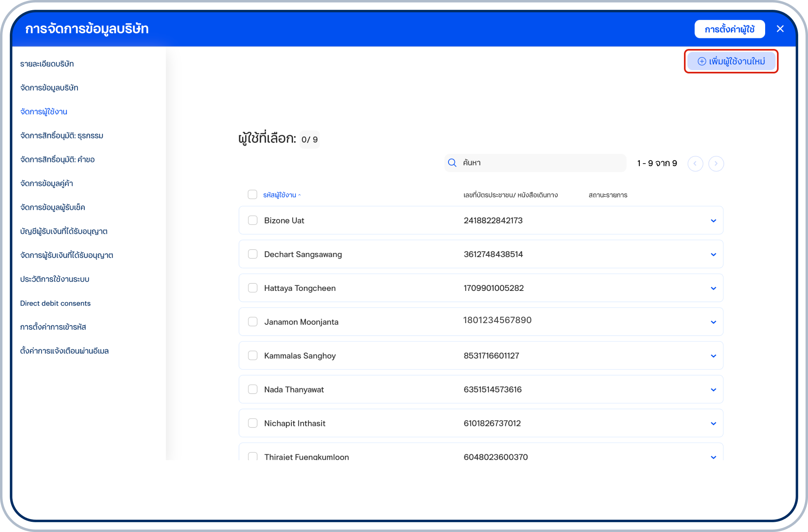Click the search magnifier icon
Image resolution: width=808 pixels, height=532 pixels.
click(x=452, y=163)
